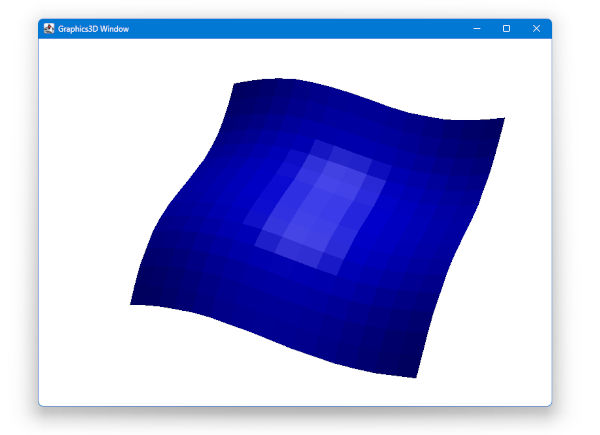Image resolution: width=600 pixels, height=435 pixels.
Task: Close the Graphics3D Window
Action: (536, 29)
